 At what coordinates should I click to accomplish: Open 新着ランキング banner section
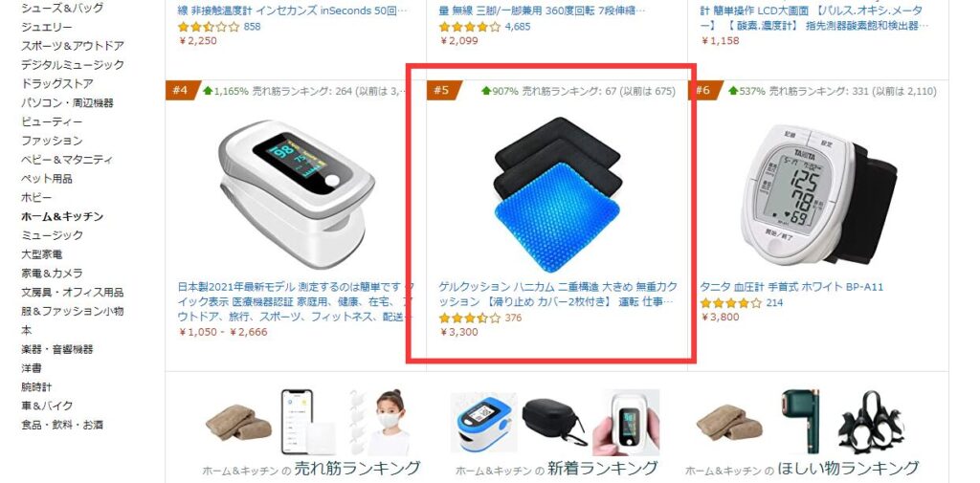coord(556,433)
